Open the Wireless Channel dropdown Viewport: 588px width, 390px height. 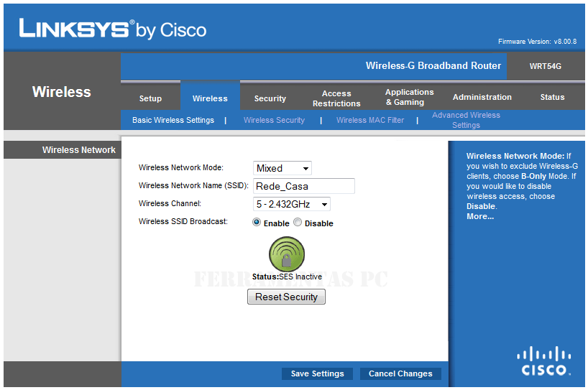[x=292, y=204]
